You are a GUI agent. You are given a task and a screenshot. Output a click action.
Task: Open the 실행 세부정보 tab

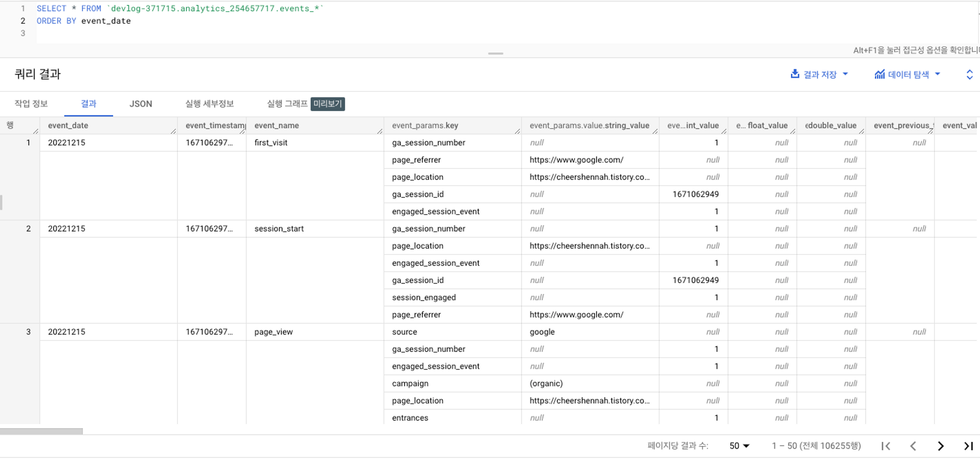[x=210, y=104]
